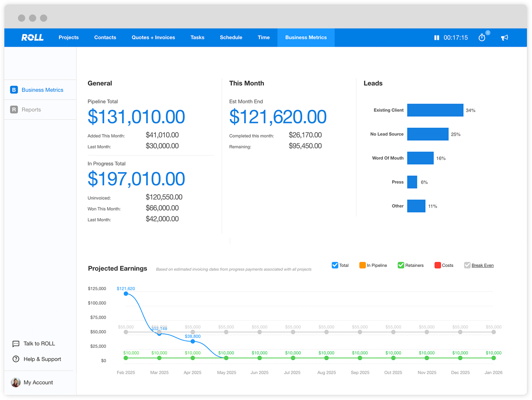Click the Business Metrics sidebar icon
Image resolution: width=532 pixels, height=400 pixels.
coord(14,90)
